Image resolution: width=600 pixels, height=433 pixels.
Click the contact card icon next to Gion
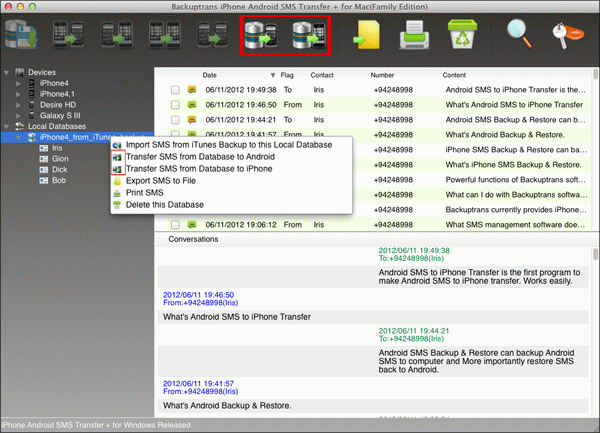coord(44,159)
